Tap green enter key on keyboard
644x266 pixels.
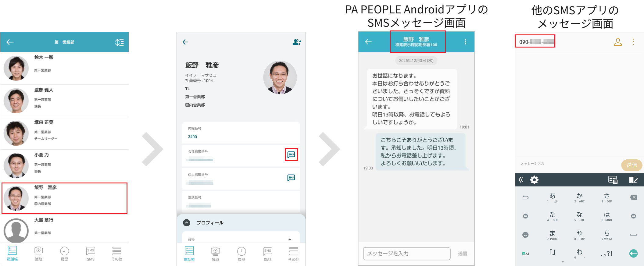(633, 253)
